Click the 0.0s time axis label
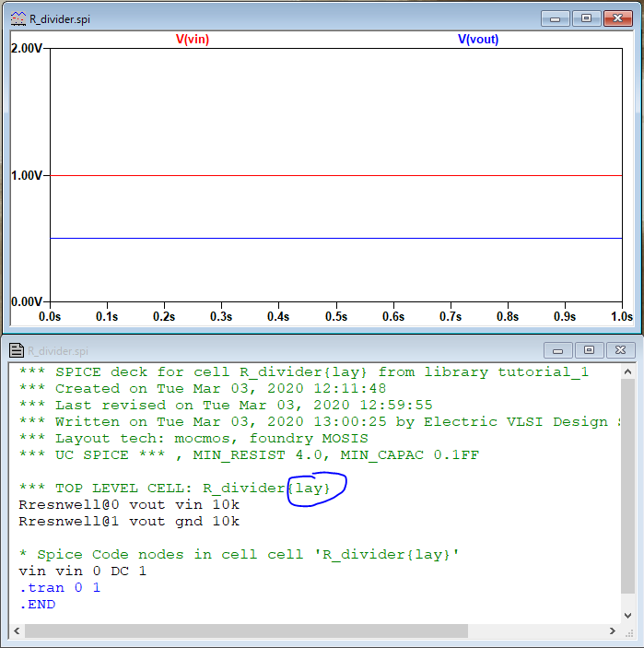Viewport: 644px width, 648px height. click(50, 316)
